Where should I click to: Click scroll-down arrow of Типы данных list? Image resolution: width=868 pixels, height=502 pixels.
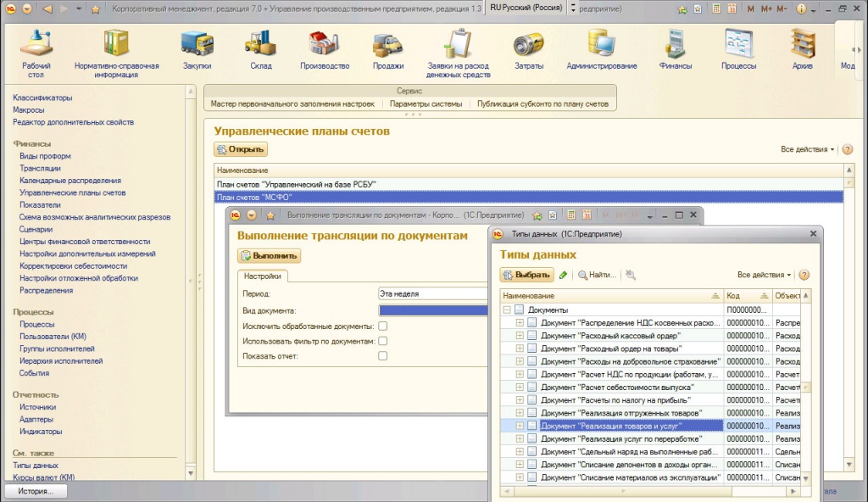[805, 478]
